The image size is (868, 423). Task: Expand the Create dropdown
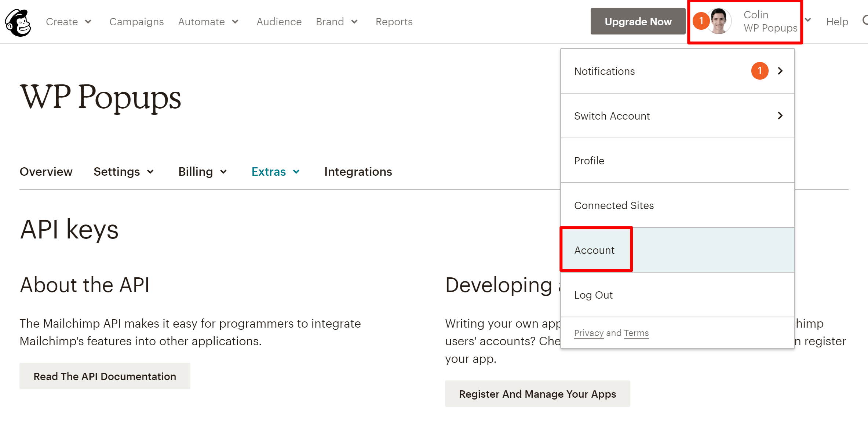coord(69,22)
